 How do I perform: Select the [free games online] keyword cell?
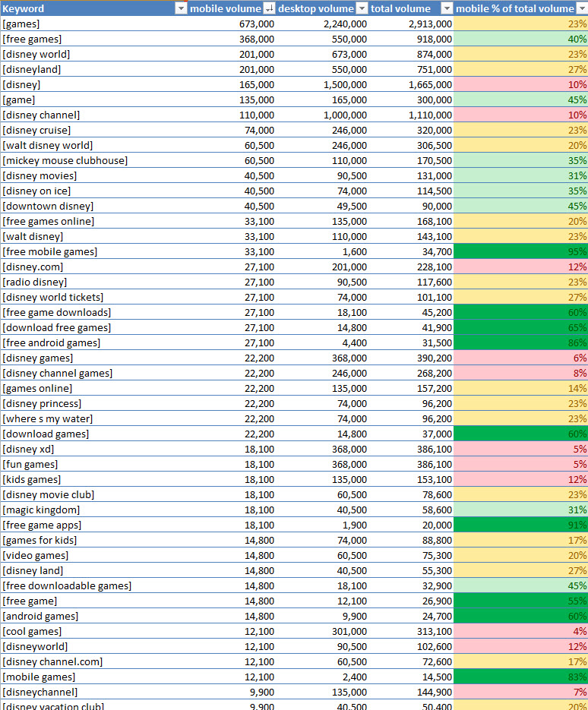click(x=93, y=221)
